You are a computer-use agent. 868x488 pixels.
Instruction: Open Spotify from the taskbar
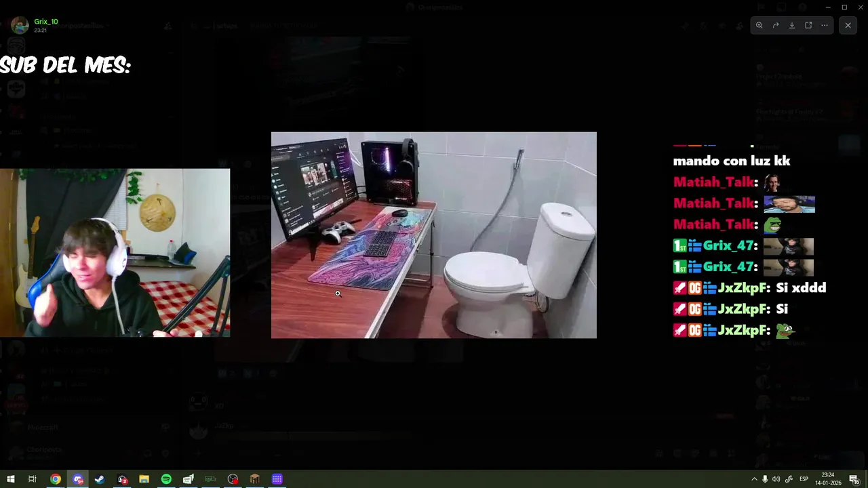pyautogui.click(x=166, y=479)
